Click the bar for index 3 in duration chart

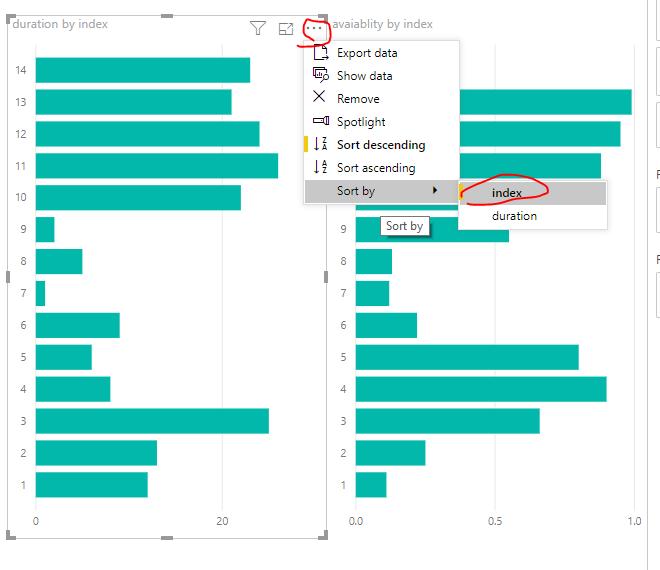click(x=152, y=421)
